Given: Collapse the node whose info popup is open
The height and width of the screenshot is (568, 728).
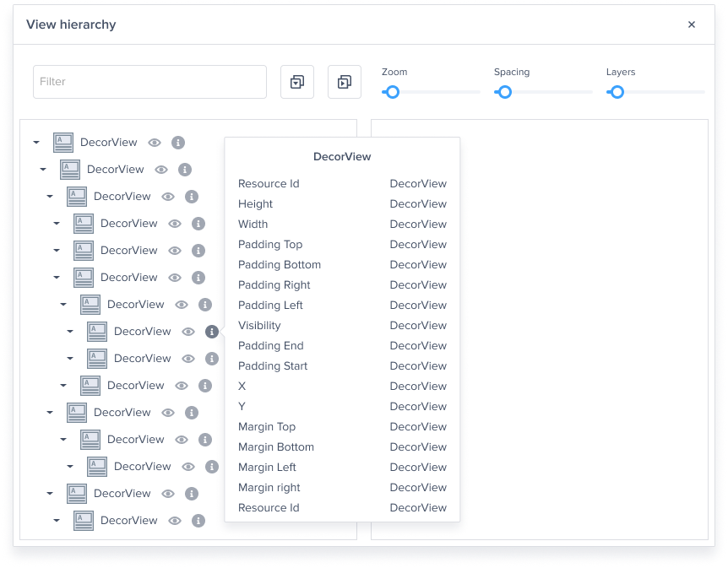Looking at the screenshot, I should 70,332.
